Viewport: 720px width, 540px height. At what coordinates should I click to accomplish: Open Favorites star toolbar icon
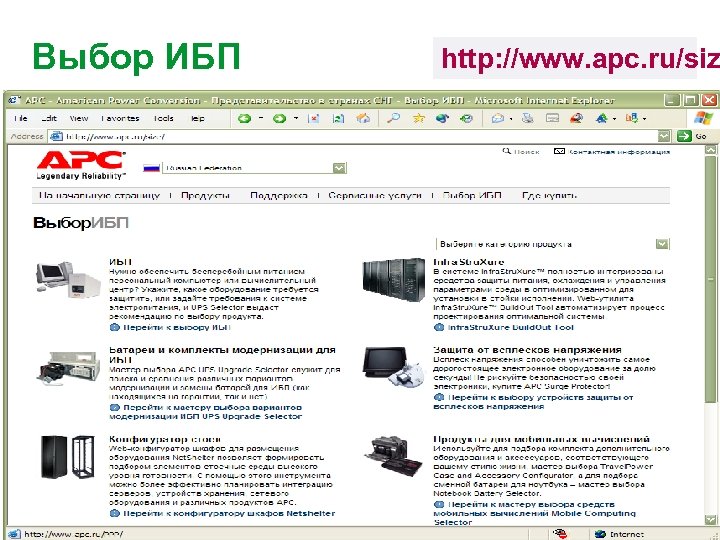coord(418,118)
